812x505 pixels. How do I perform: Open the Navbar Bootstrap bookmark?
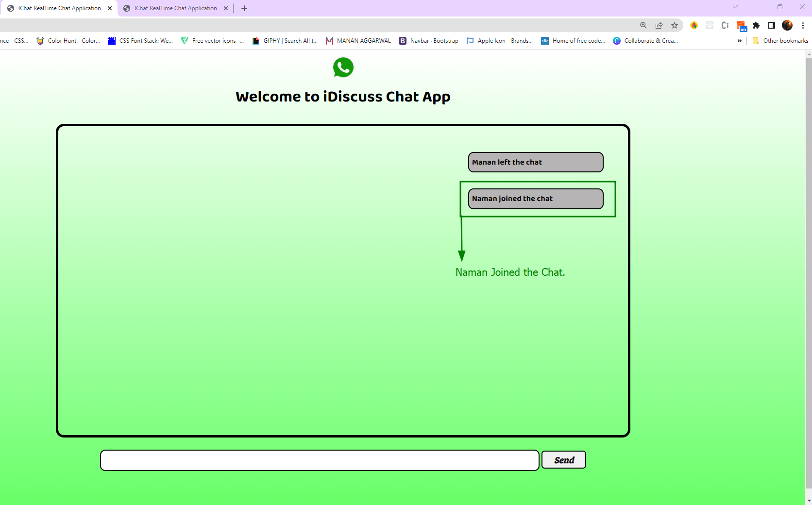click(x=428, y=41)
